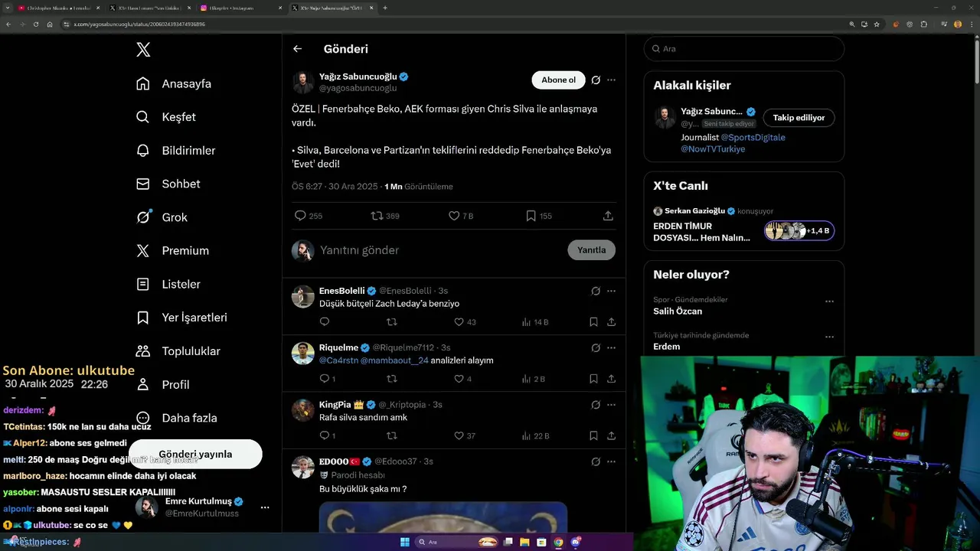The width and height of the screenshot is (980, 551).
Task: Reload the page in browser toolbar
Action: click(x=35, y=24)
